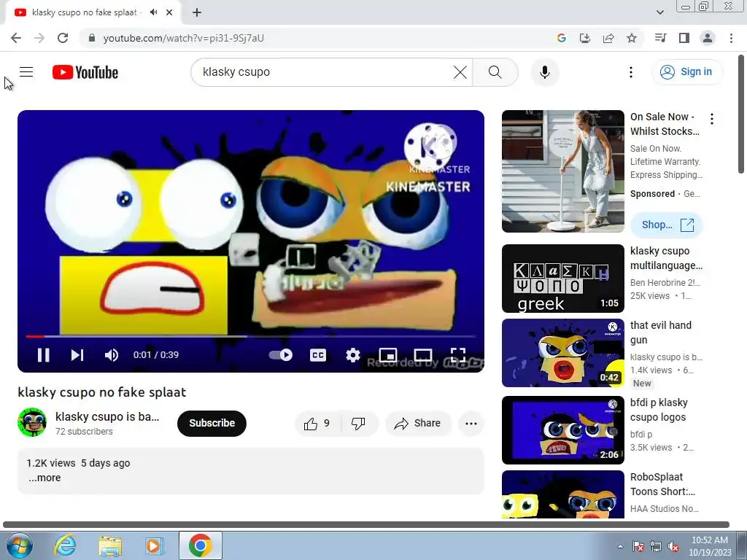747x560 pixels.
Task: Share the video
Action: 418,424
